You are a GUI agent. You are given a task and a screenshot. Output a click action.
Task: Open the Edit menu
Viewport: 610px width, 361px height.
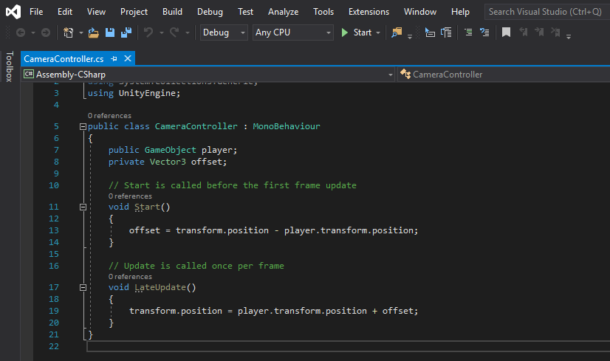click(x=65, y=12)
